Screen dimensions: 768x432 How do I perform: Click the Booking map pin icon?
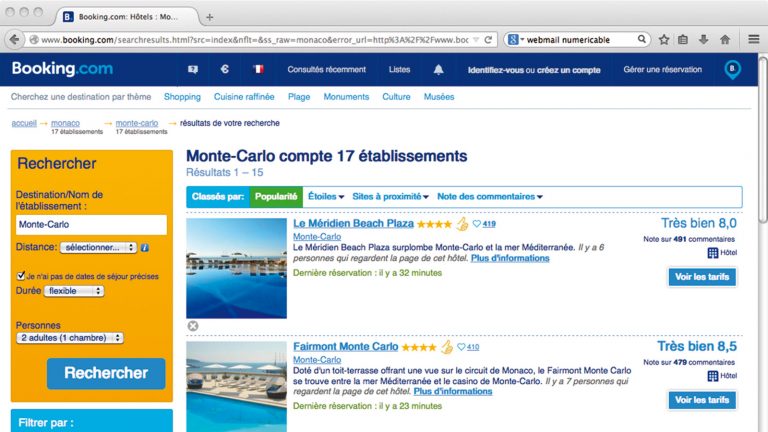pyautogui.click(x=732, y=70)
